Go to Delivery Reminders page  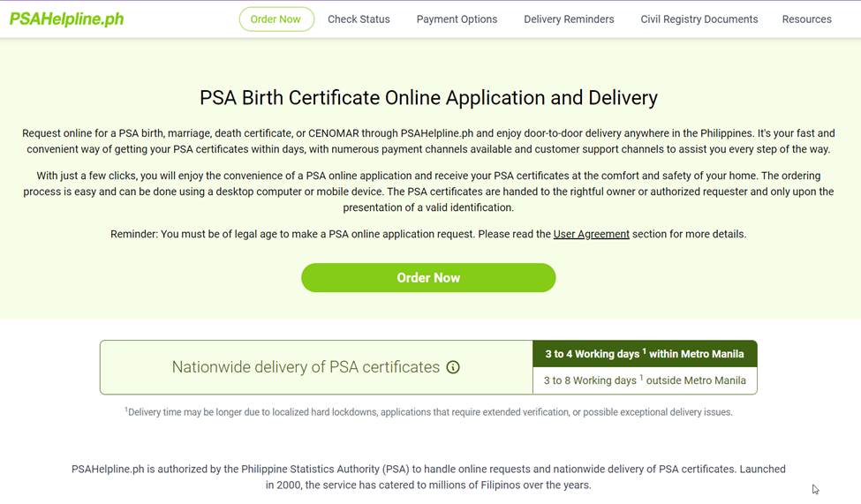pos(569,19)
